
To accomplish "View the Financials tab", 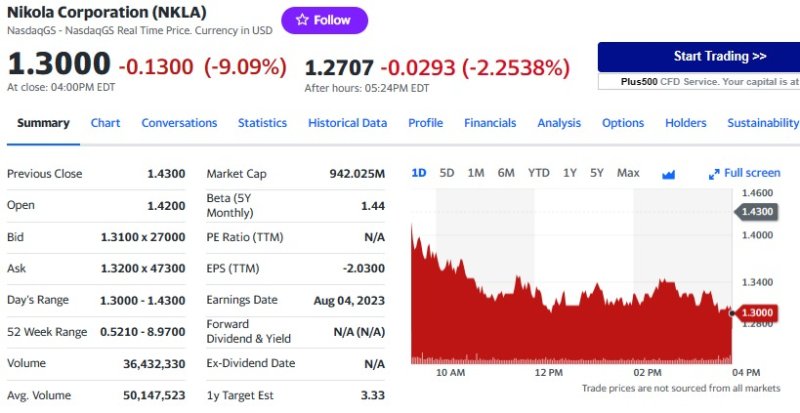I will click(490, 123).
